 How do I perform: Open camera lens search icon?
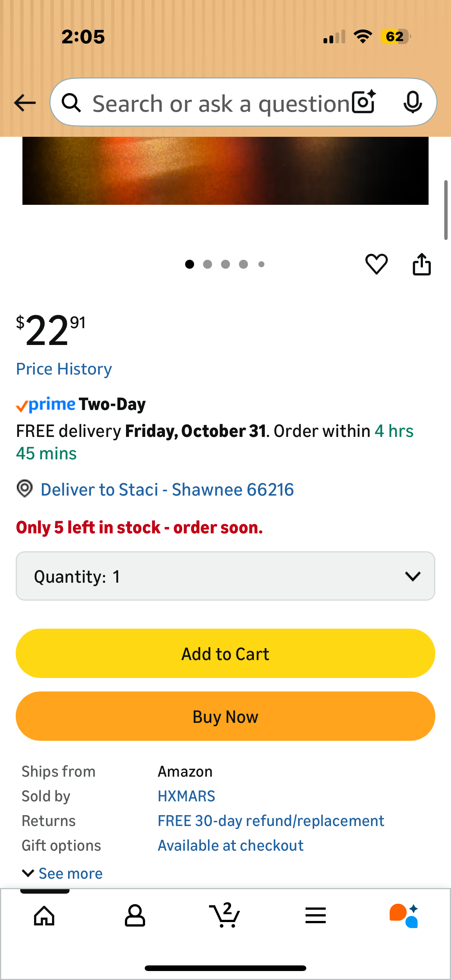364,102
